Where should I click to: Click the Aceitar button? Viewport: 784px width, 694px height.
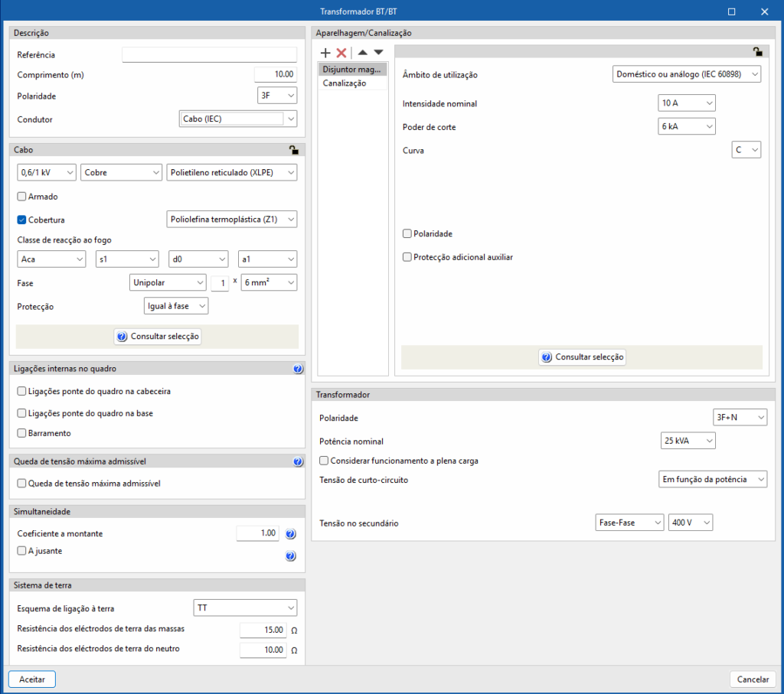pos(32,679)
